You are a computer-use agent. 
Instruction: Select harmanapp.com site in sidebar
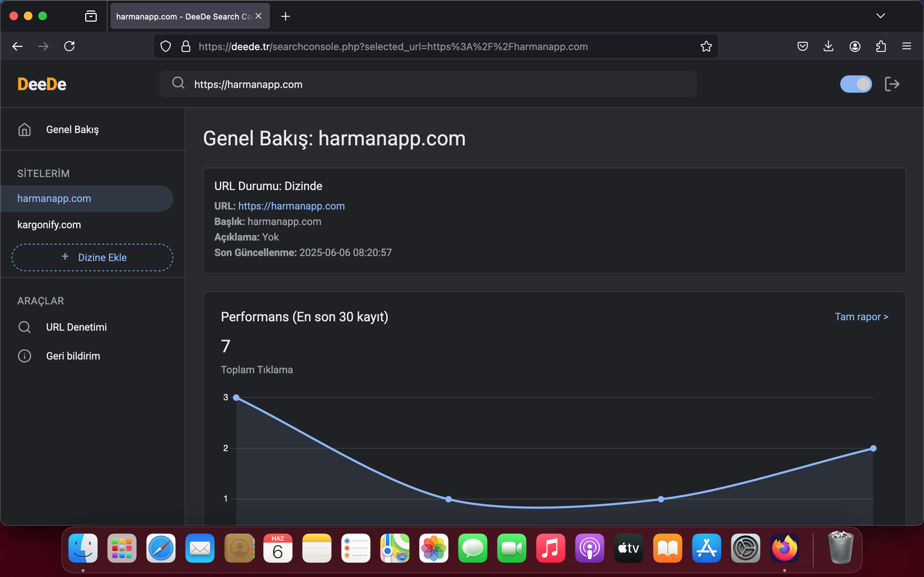click(x=54, y=198)
